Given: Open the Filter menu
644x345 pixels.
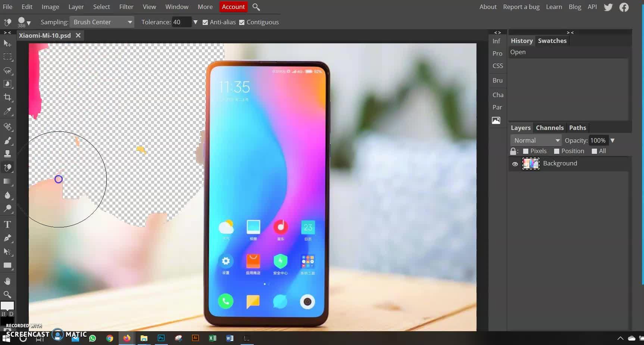Looking at the screenshot, I should [x=126, y=7].
